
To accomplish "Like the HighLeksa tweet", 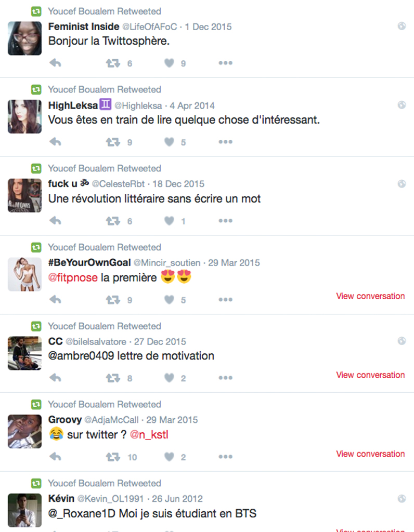I will (x=169, y=142).
